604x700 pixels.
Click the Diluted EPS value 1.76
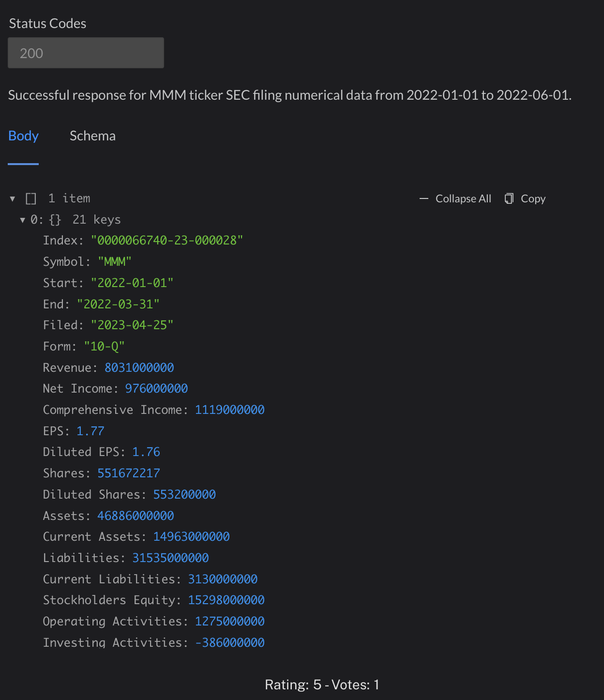pyautogui.click(x=146, y=452)
